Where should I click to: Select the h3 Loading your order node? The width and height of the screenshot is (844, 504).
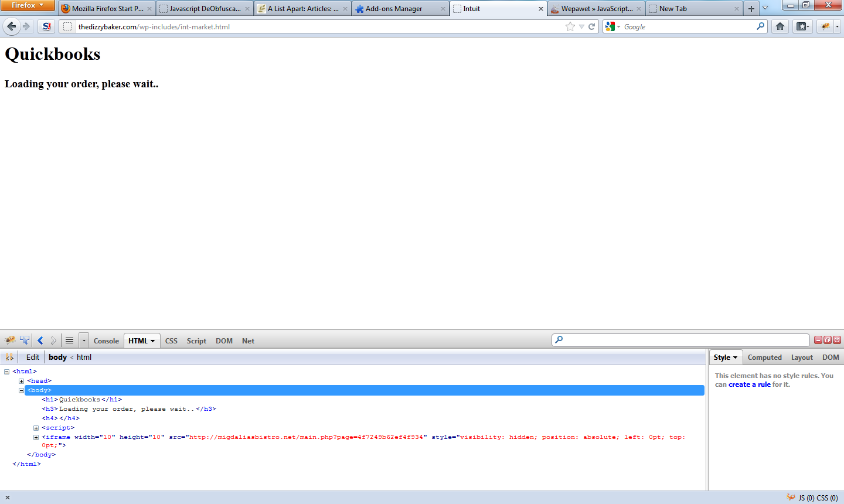pos(129,409)
